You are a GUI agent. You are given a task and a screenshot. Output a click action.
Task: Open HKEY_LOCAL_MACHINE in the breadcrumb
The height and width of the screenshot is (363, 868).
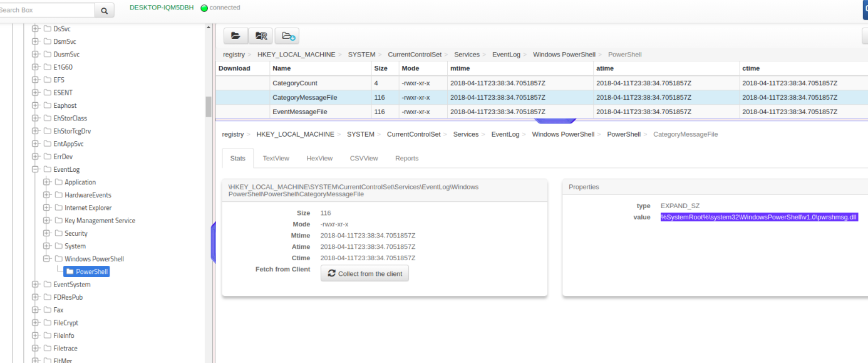[297, 54]
